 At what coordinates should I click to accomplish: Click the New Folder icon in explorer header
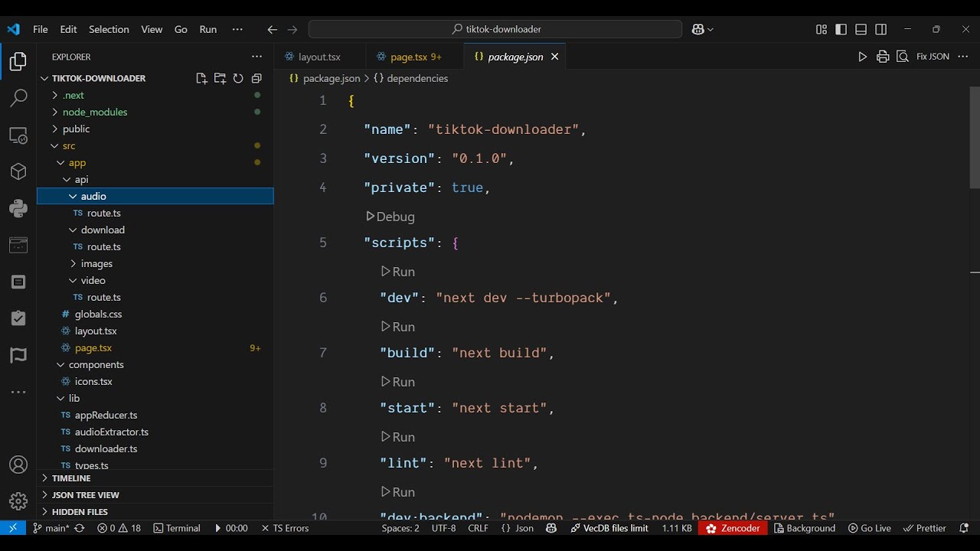pos(220,78)
